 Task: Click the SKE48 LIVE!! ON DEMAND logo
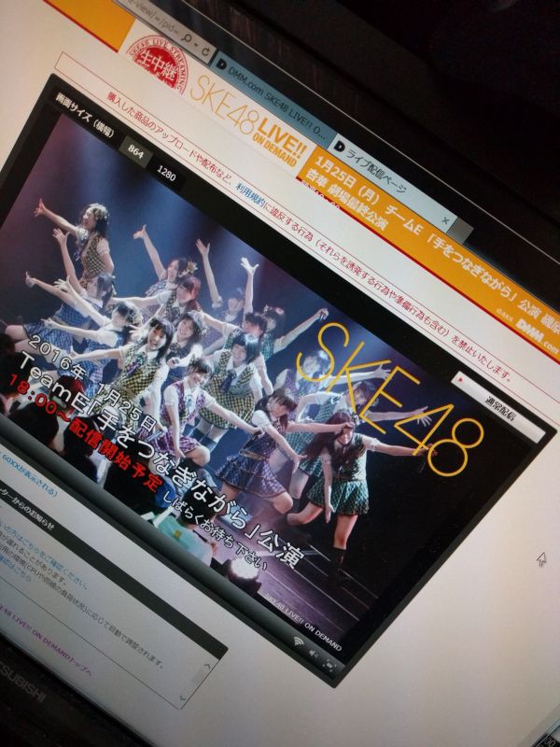(248, 123)
